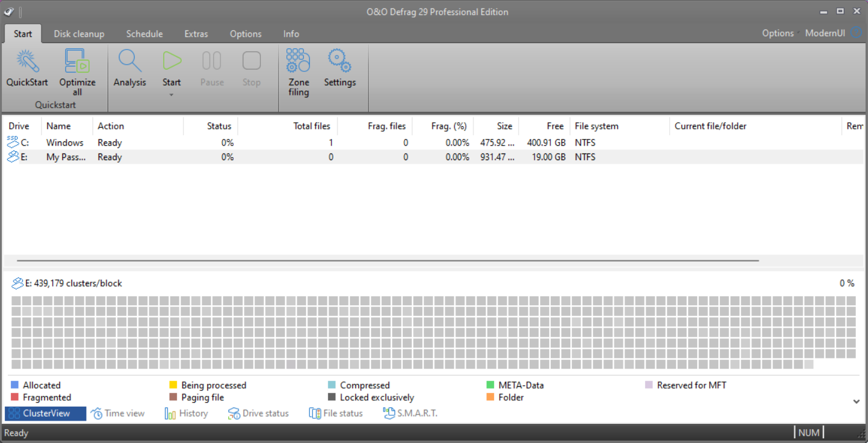Show the S.M.A.R.T. view
Viewport: 868px width, 443px height.
coord(410,413)
